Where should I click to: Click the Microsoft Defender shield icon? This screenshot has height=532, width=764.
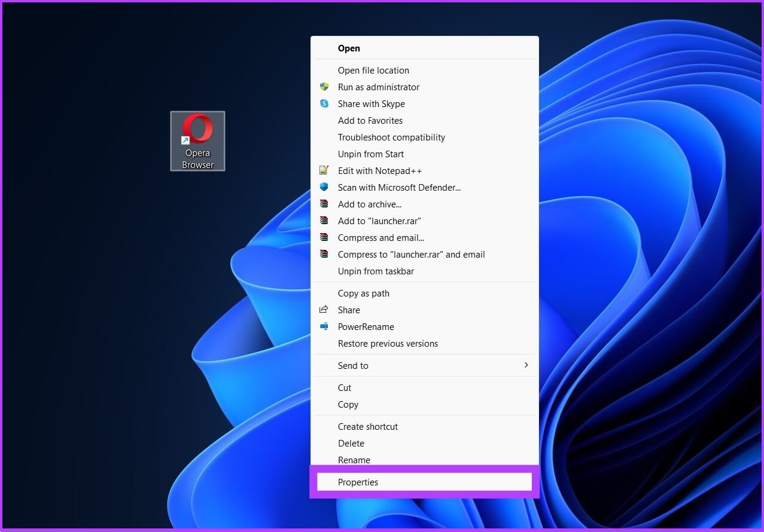click(x=324, y=187)
